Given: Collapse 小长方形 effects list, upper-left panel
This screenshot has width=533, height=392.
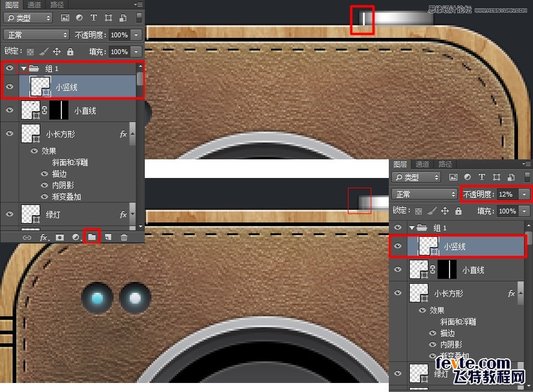Looking at the screenshot, I should coord(133,133).
